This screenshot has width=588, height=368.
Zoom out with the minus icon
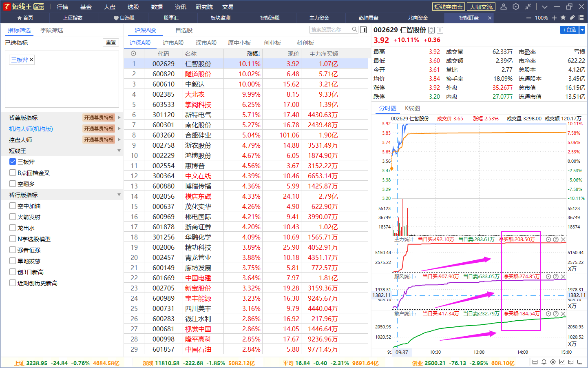[x=529, y=18]
